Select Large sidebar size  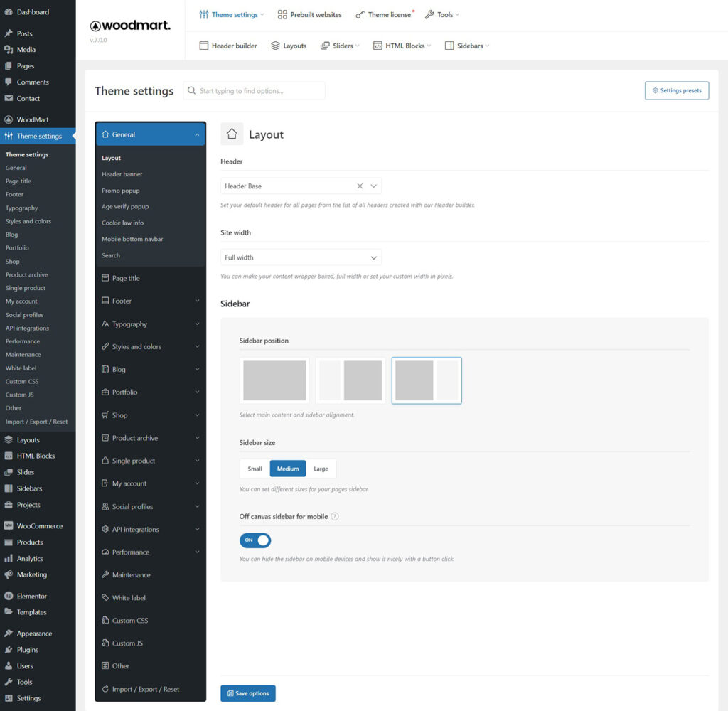coord(321,469)
